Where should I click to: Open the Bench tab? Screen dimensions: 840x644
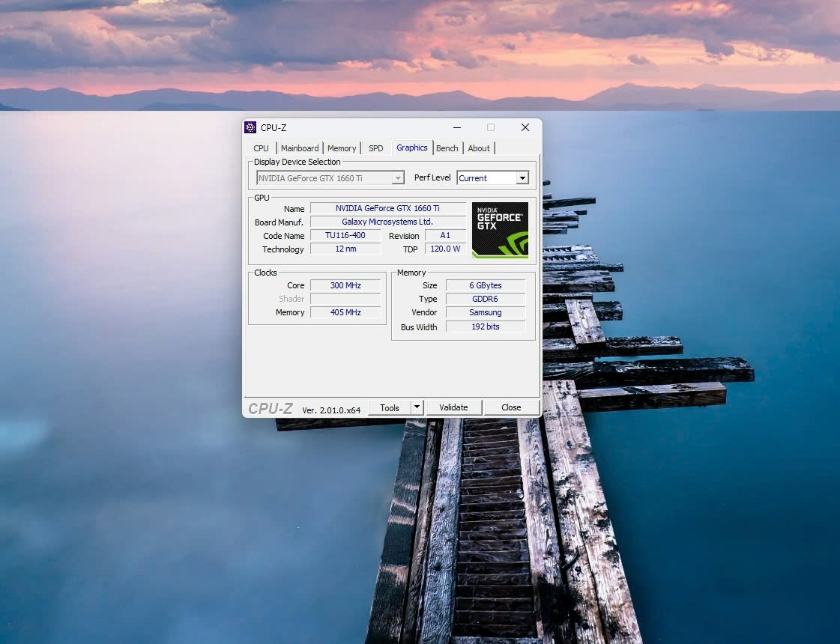pos(447,148)
